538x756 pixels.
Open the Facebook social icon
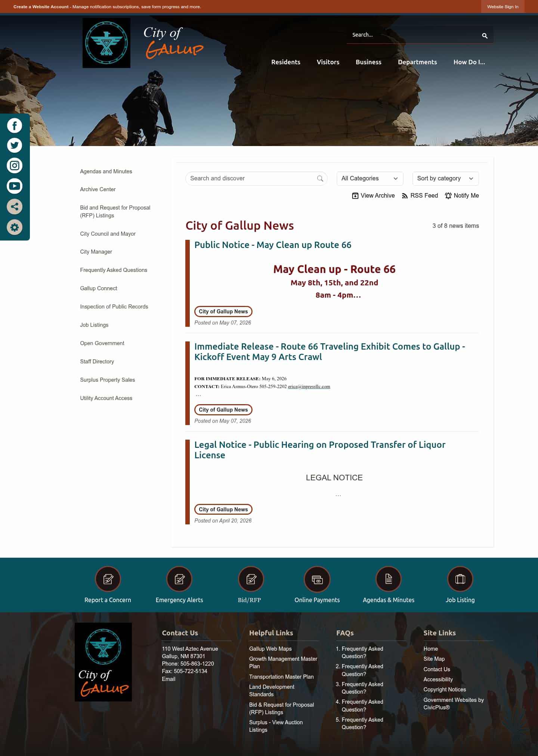15,126
